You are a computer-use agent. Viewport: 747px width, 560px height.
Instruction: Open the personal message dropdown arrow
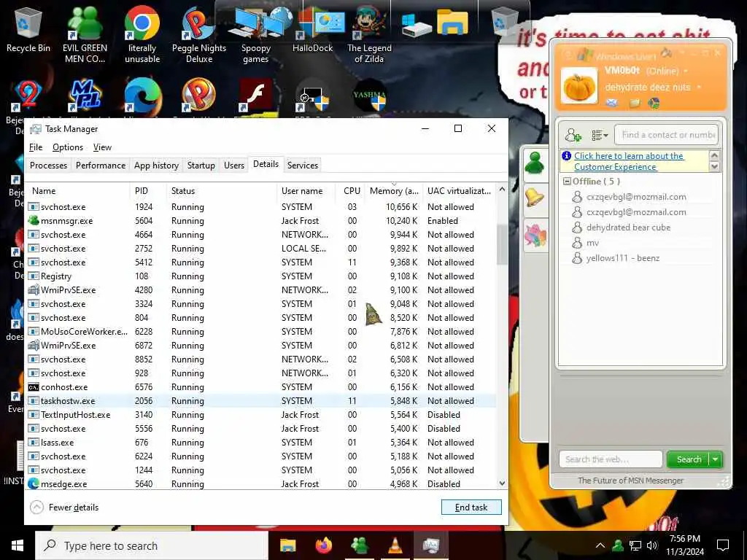[x=699, y=87]
